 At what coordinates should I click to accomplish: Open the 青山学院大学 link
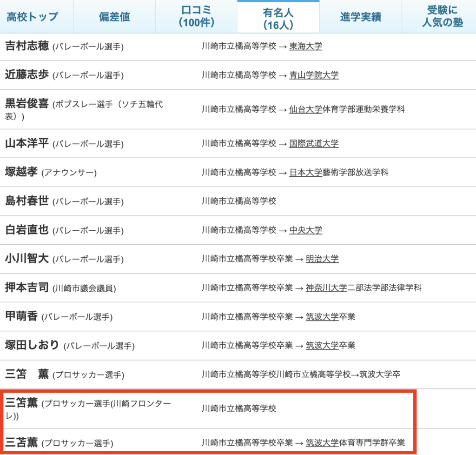pos(314,75)
